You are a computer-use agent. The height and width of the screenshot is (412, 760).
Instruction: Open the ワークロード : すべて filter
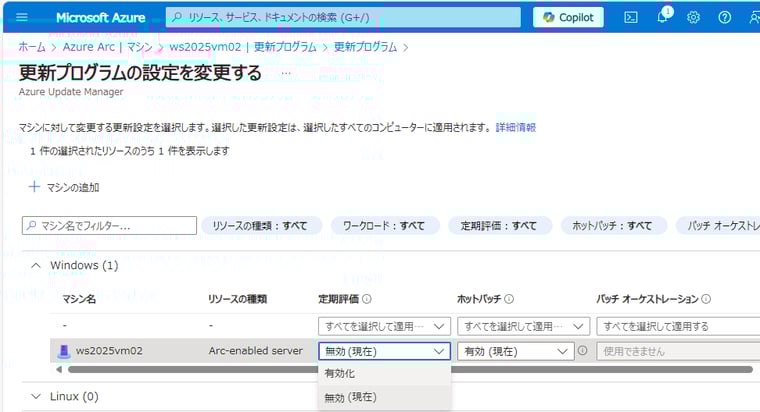(x=384, y=225)
